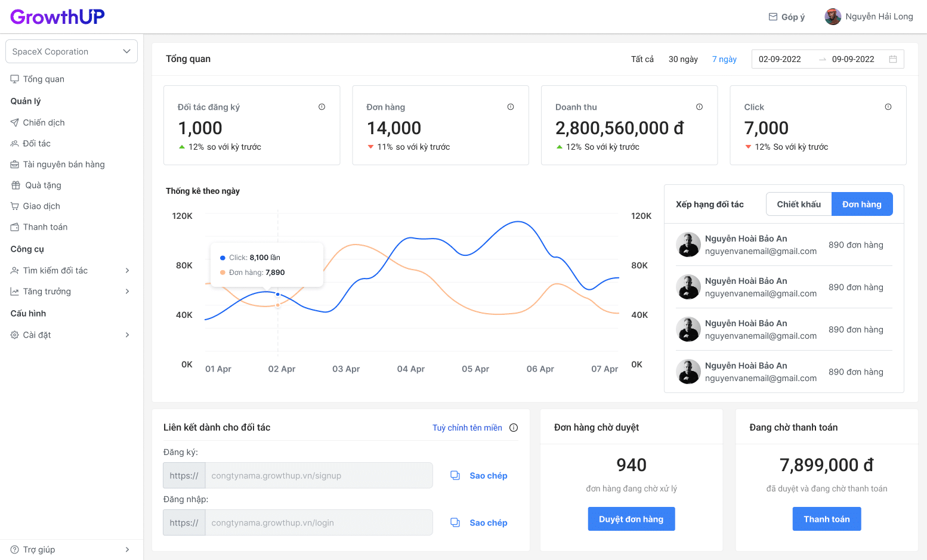Click the start date field 02-09-2022
The width and height of the screenshot is (927, 560).
(780, 59)
